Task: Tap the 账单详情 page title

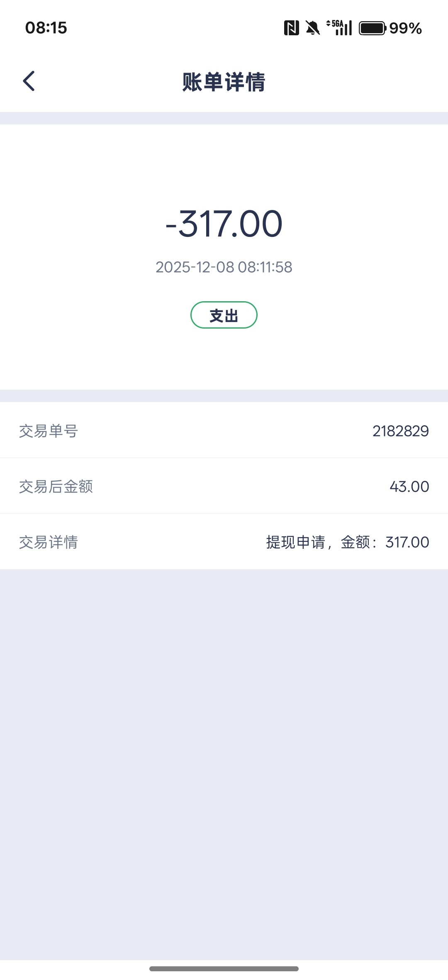Action: point(224,82)
